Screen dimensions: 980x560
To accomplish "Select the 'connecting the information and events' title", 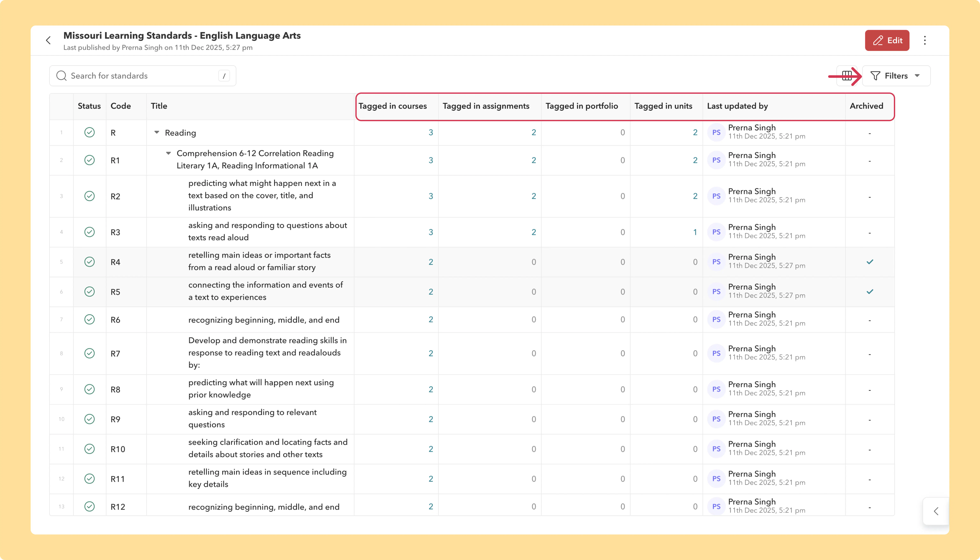I will pyautogui.click(x=265, y=291).
